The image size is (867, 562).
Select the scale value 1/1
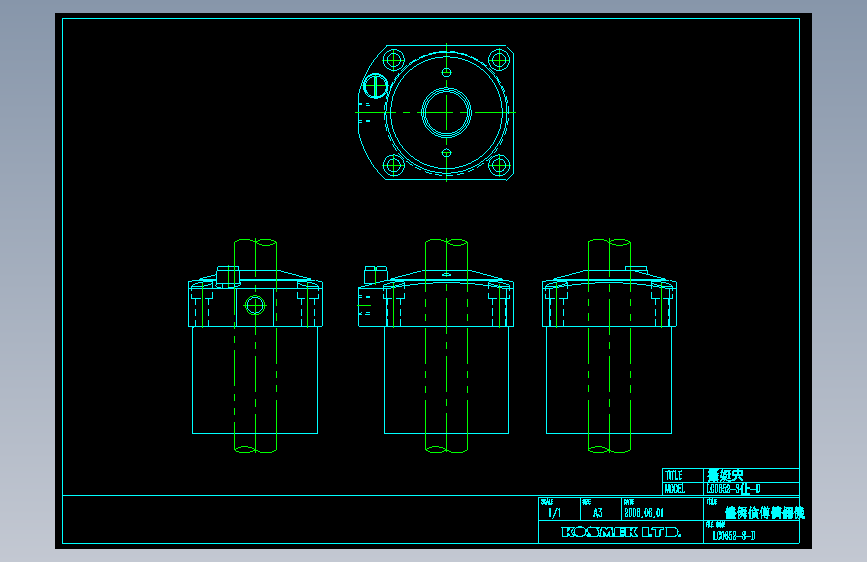[555, 513]
